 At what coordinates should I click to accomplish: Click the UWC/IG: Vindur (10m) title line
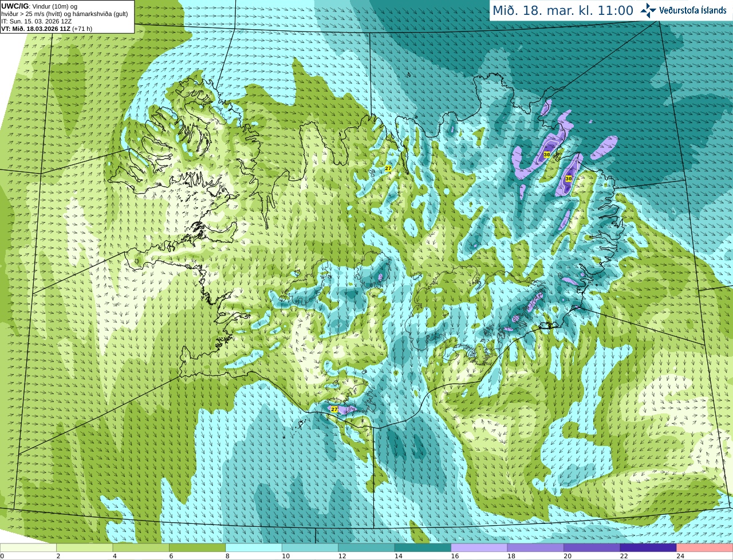click(x=39, y=6)
